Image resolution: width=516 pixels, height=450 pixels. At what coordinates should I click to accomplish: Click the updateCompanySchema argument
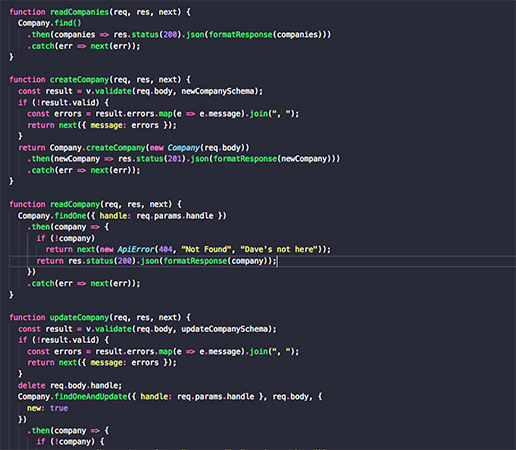225,329
